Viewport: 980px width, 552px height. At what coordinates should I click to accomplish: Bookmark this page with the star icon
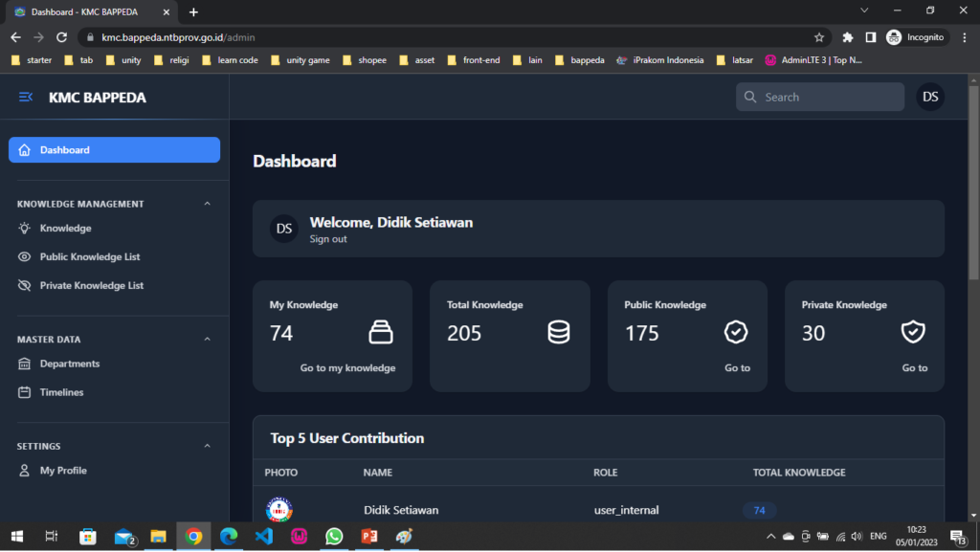pyautogui.click(x=819, y=37)
